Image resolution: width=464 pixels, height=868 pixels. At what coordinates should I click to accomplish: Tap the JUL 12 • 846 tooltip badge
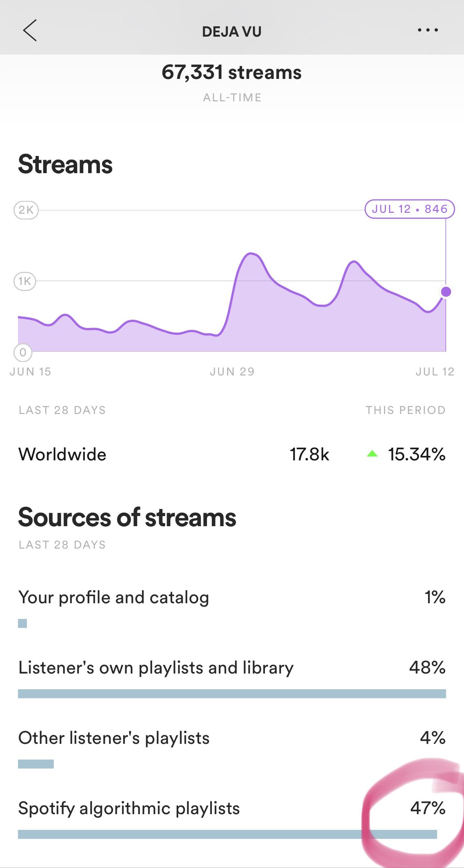409,209
